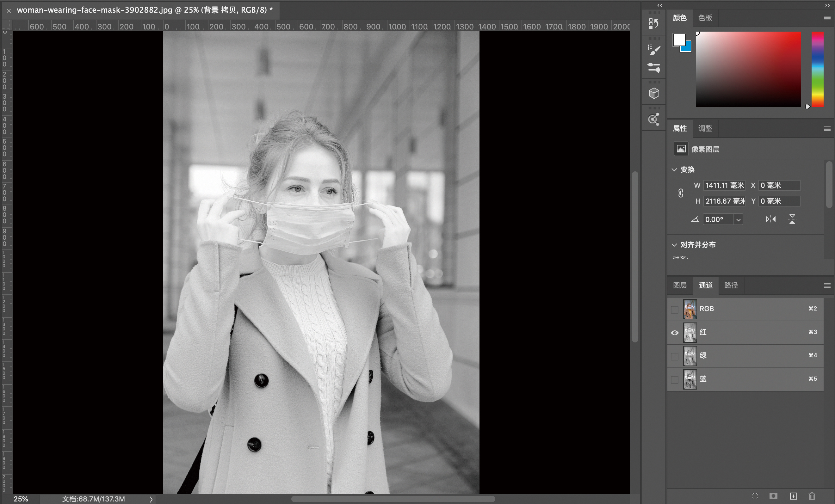Select the 红 red channel row
This screenshot has height=504, width=835.
pos(745,332)
